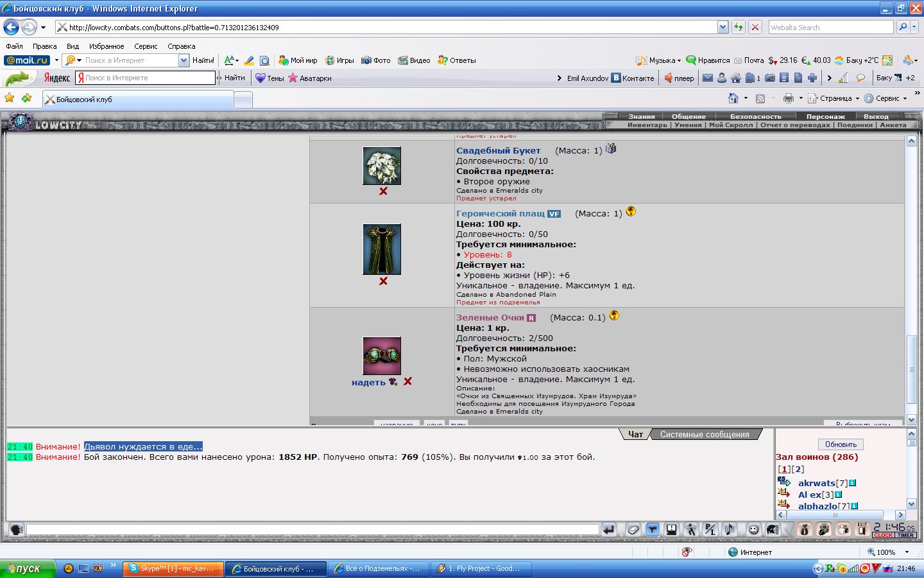Open the Героический плащ item name link
Image resolution: width=924 pixels, height=578 pixels.
click(x=501, y=213)
